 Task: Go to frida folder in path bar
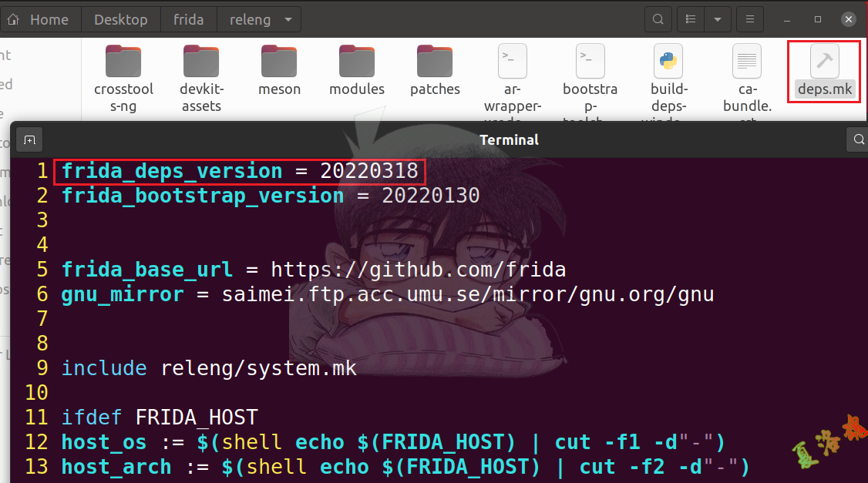[189, 19]
